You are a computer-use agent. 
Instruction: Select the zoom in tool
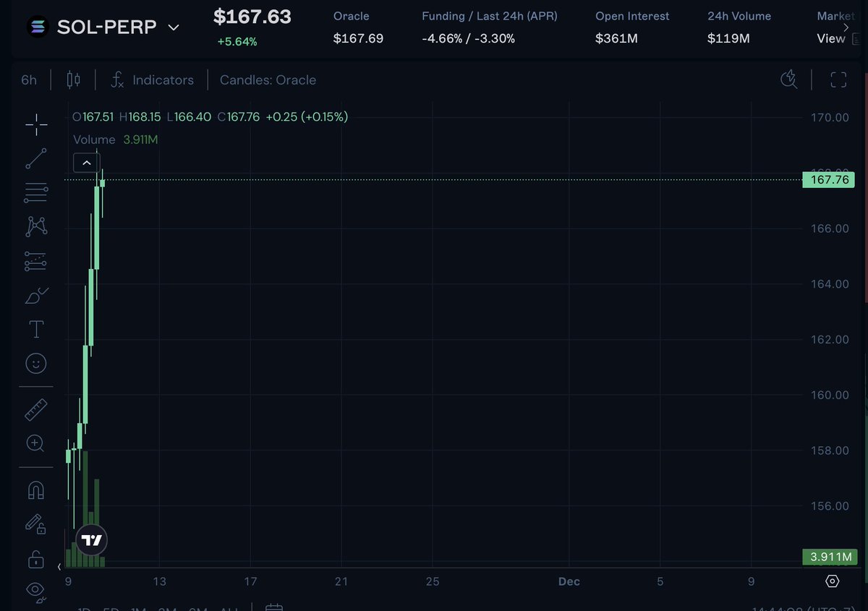point(35,443)
